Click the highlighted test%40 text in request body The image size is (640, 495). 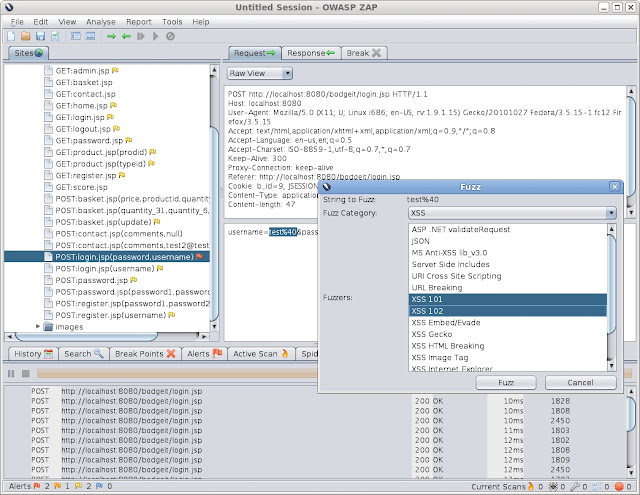282,232
